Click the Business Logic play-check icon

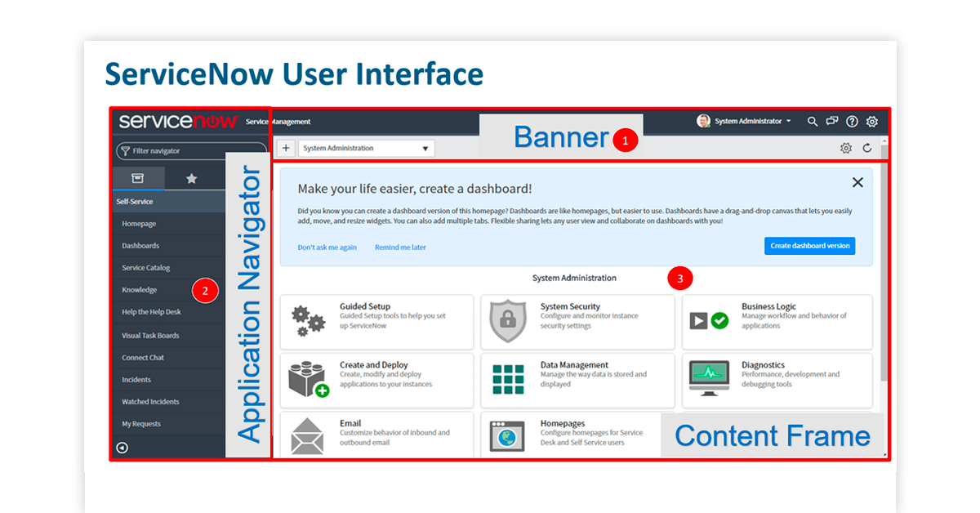pos(709,321)
